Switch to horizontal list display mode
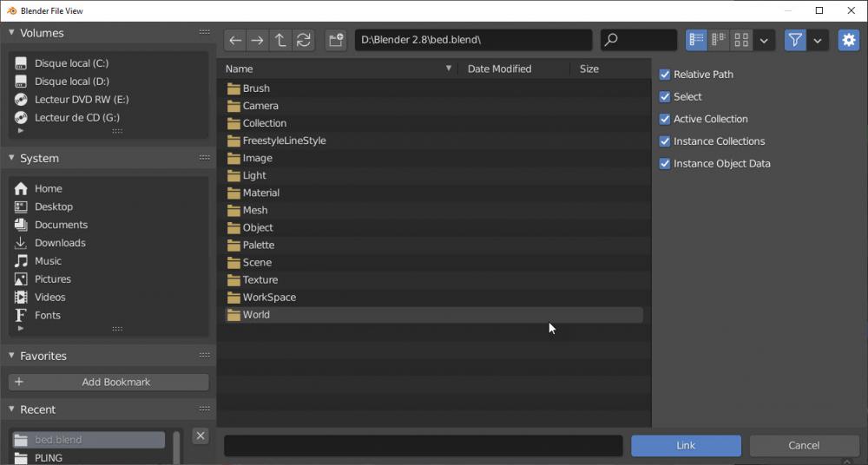868x465 pixels. pyautogui.click(x=719, y=40)
